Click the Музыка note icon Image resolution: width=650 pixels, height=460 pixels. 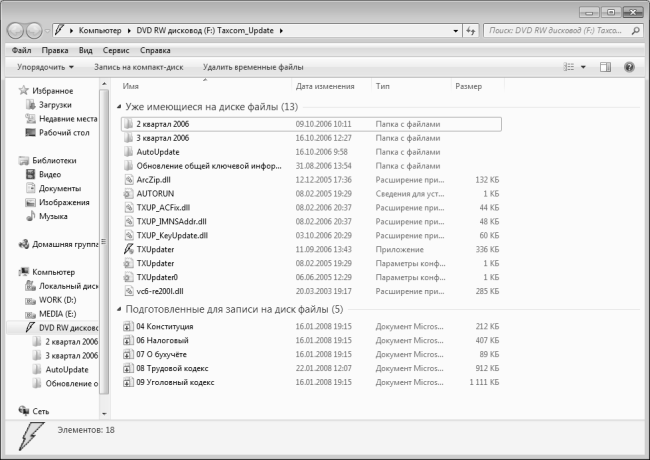tap(31, 216)
